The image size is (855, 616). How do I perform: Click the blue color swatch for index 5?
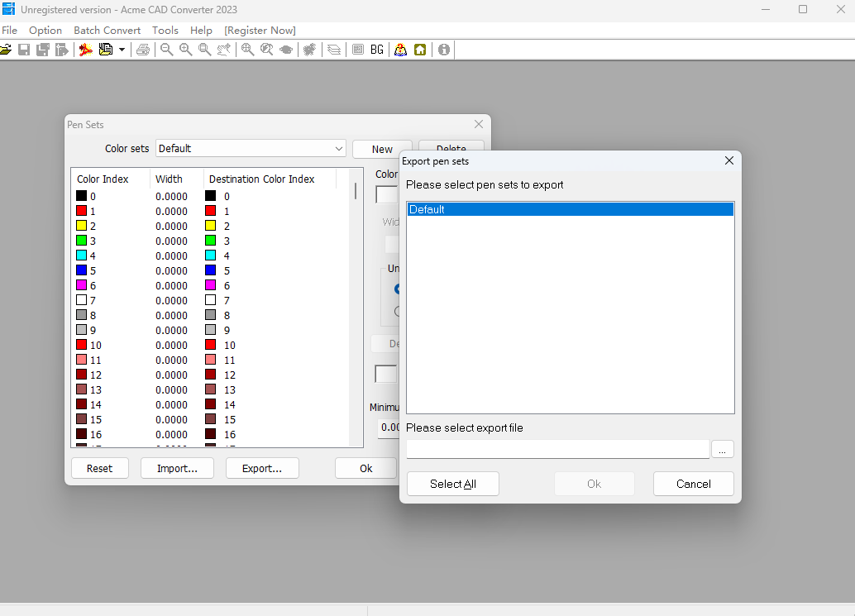(81, 270)
